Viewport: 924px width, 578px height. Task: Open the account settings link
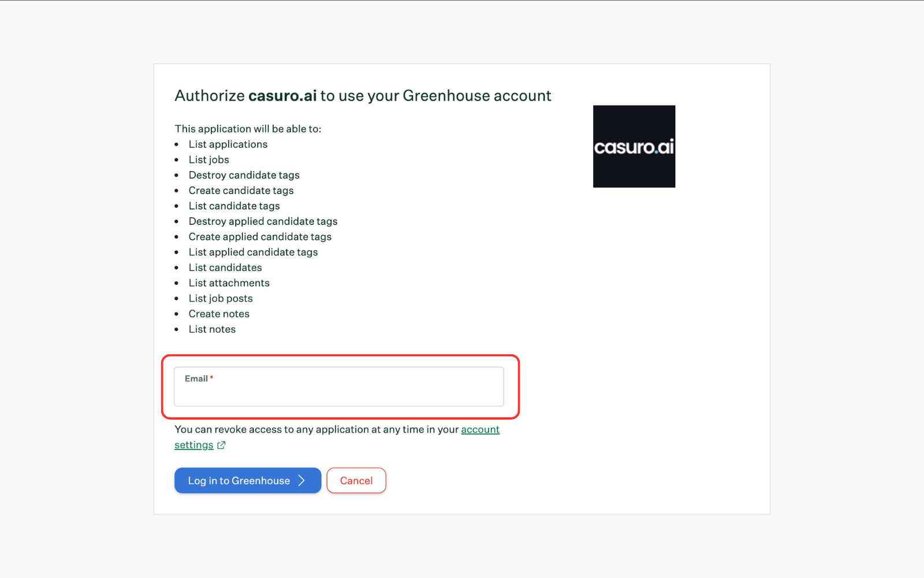(480, 429)
